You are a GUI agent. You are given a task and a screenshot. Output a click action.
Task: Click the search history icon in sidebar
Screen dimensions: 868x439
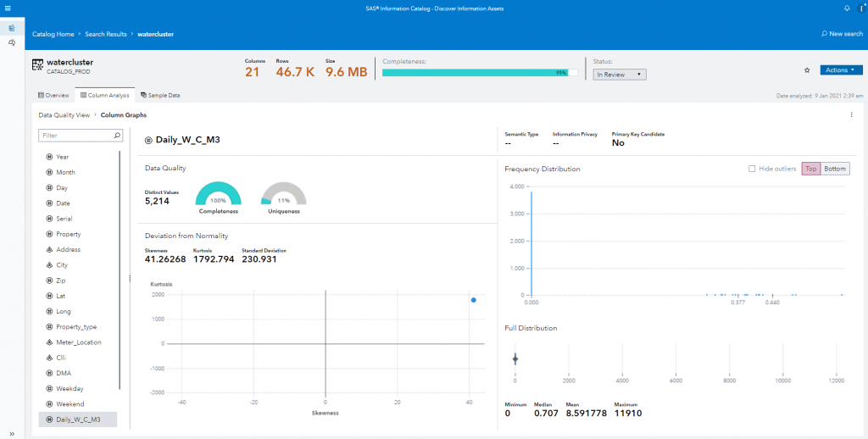[11, 42]
